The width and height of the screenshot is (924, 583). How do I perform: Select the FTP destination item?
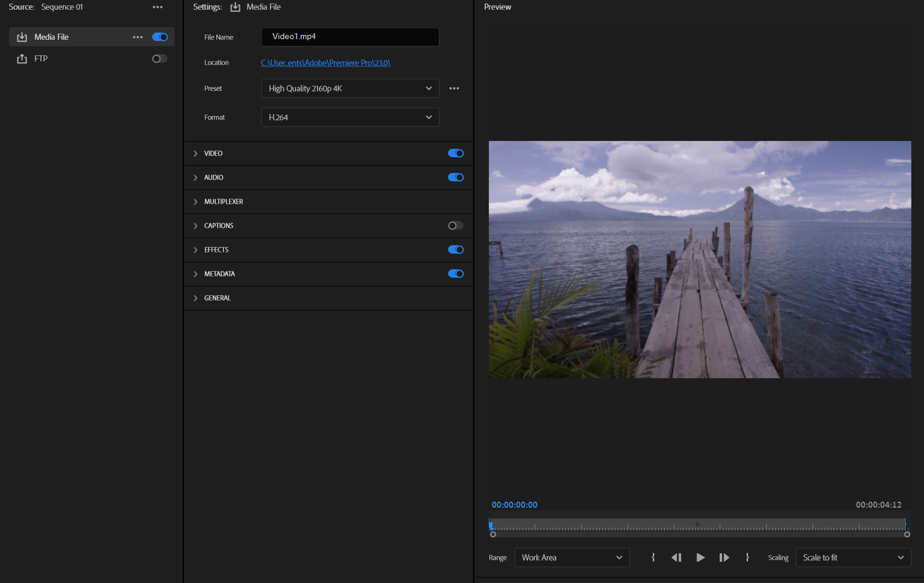41,59
